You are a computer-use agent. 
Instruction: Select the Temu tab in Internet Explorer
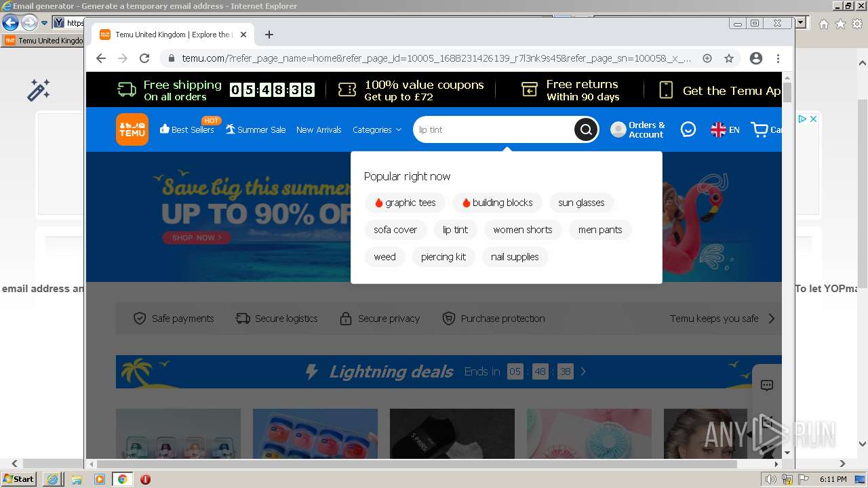tap(44, 41)
